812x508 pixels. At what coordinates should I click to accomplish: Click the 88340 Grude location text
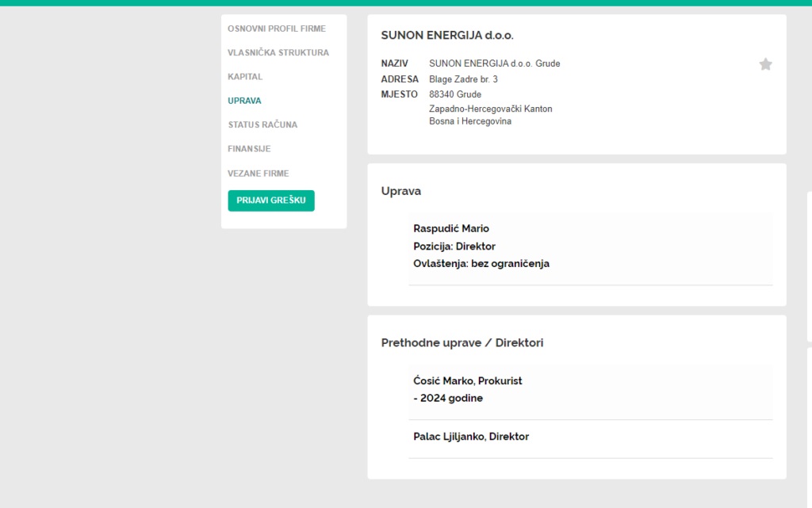(x=454, y=94)
